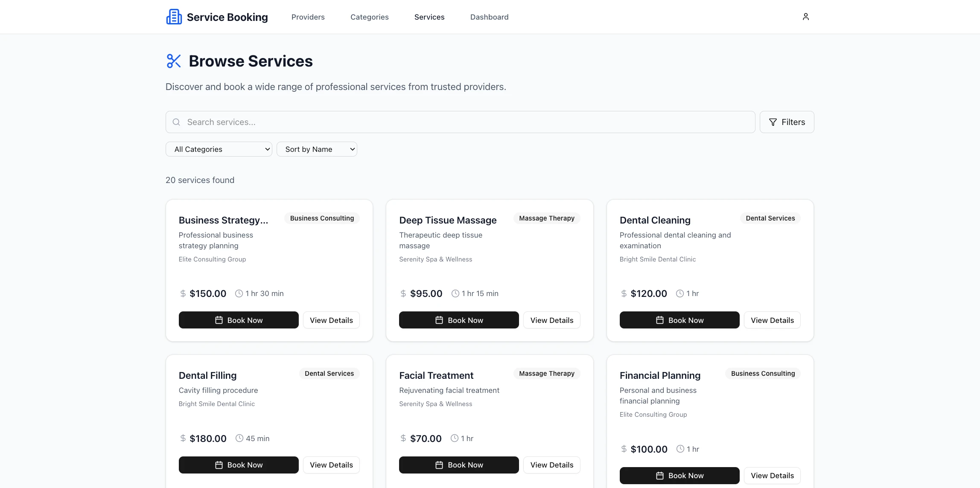Book Now for Facial Treatment
980x488 pixels.
459,465
